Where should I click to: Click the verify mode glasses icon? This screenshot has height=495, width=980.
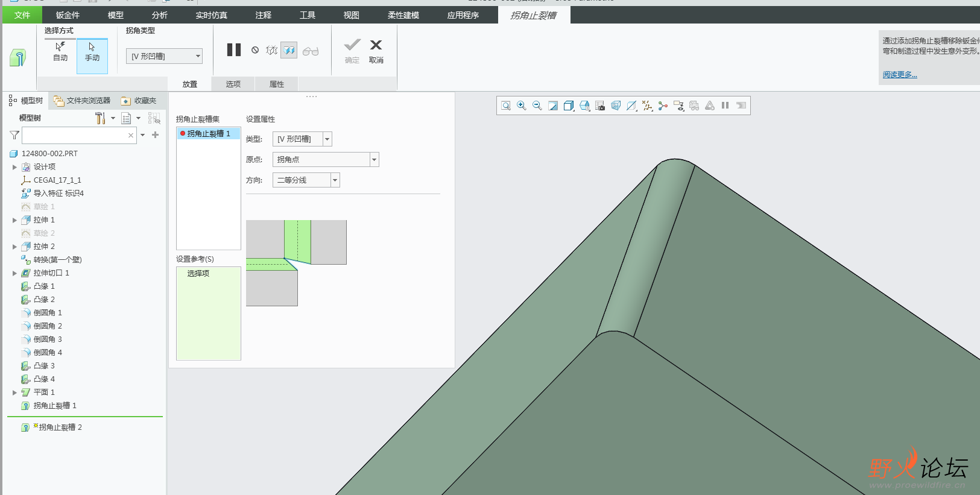tap(311, 51)
